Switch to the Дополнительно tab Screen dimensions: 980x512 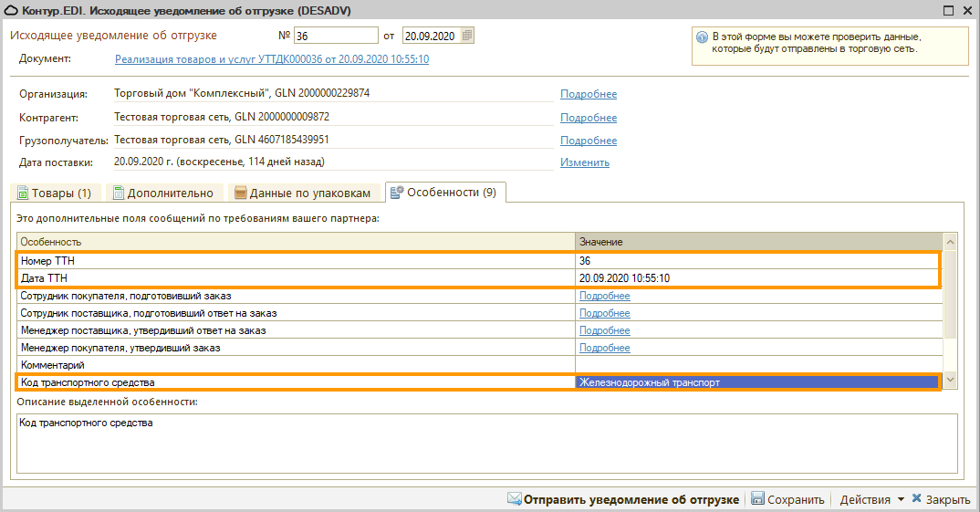(162, 193)
